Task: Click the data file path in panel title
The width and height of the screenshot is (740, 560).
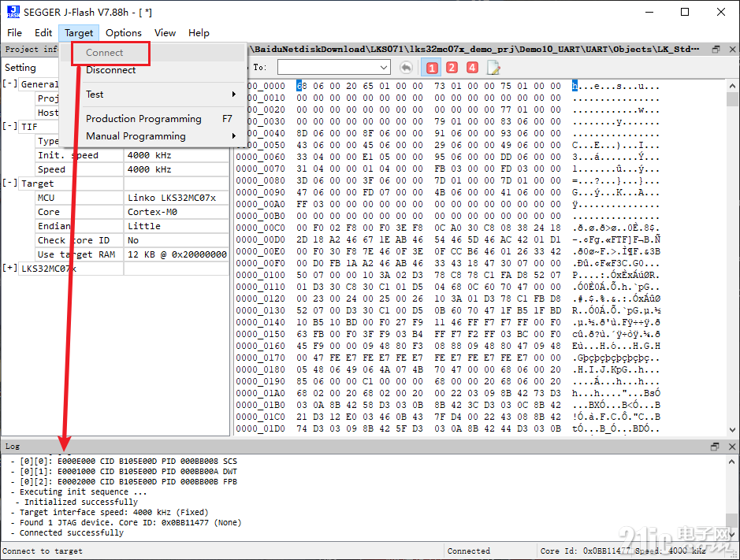Action: tap(474, 49)
